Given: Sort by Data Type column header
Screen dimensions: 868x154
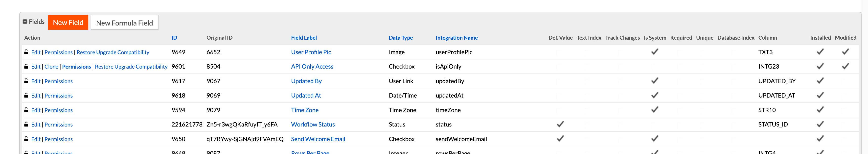Looking at the screenshot, I should point(401,38).
